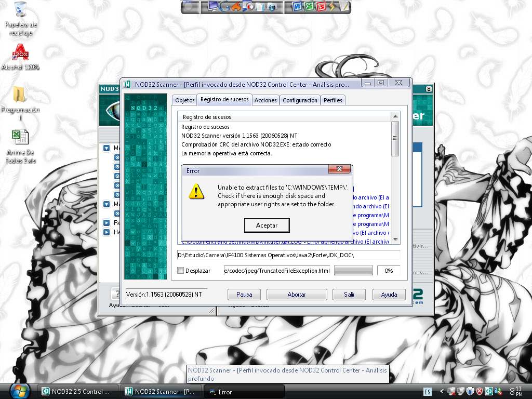Click Aceptar in the Error dialog
Viewport: 532px width, 399px height.
pos(267,225)
